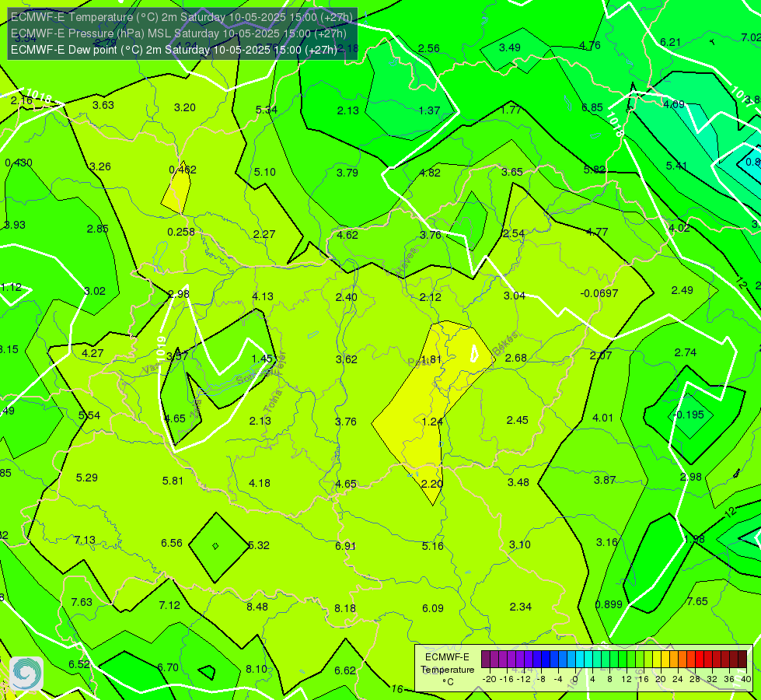Click the dew point value 2.74

686,352
